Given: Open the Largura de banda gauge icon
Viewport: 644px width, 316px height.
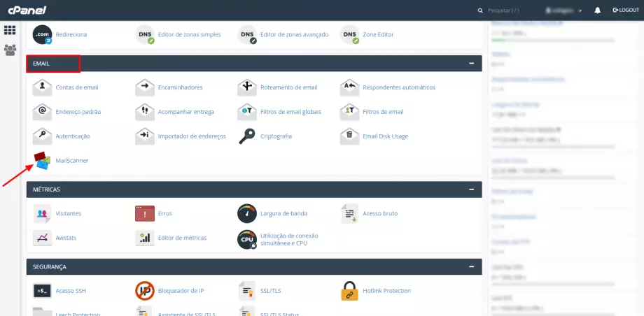Looking at the screenshot, I should (247, 213).
